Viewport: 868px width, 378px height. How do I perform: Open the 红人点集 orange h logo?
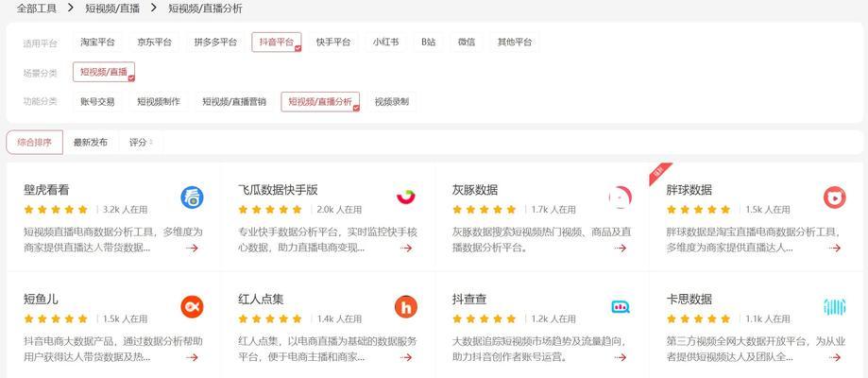point(406,306)
